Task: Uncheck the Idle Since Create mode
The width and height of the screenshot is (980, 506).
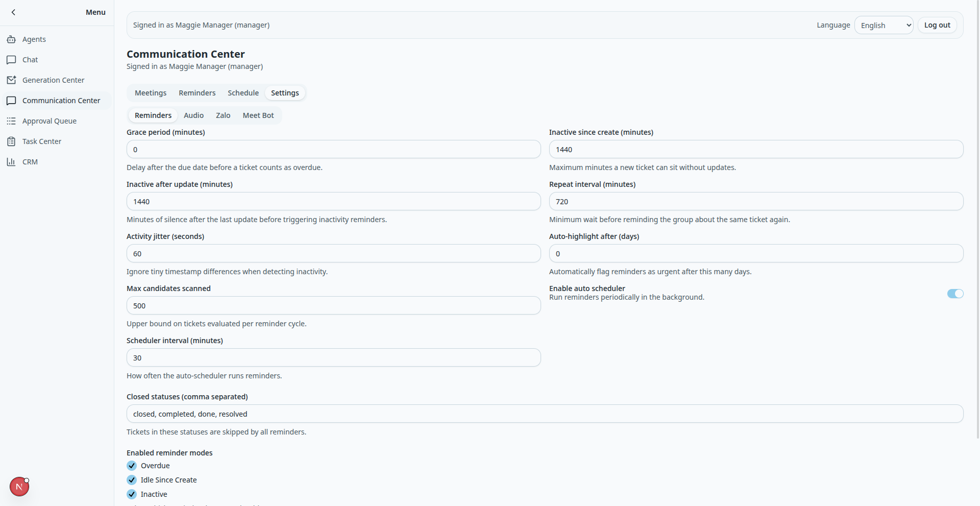Action: tap(132, 480)
